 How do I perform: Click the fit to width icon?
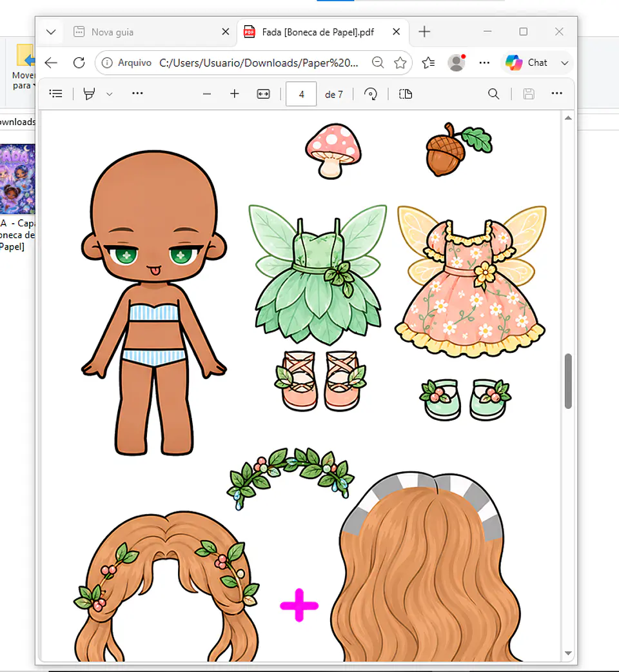pyautogui.click(x=263, y=94)
